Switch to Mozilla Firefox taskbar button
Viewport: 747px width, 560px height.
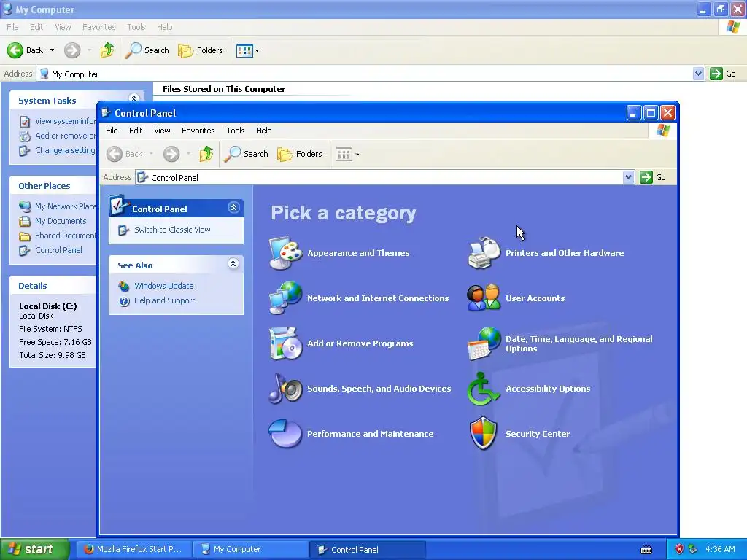pos(134,549)
